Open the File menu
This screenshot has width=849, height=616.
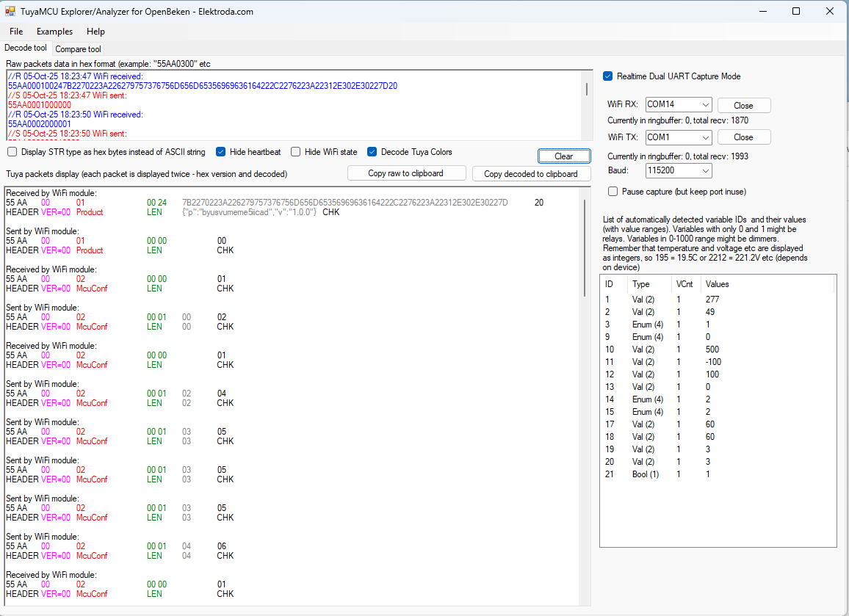tap(16, 32)
